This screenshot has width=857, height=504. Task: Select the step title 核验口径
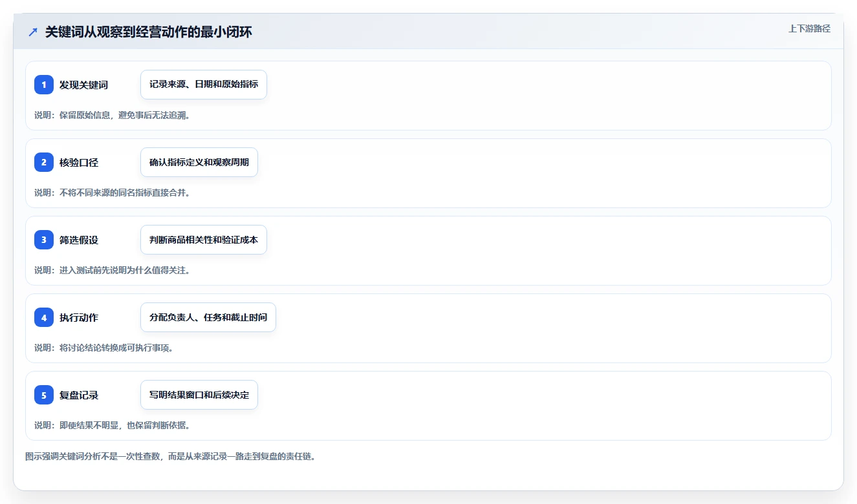[79, 162]
